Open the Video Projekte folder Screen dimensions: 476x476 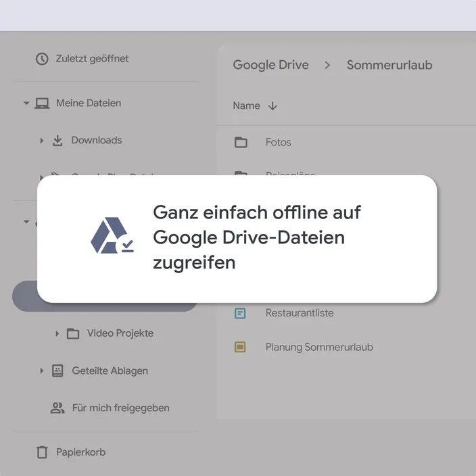tap(120, 333)
